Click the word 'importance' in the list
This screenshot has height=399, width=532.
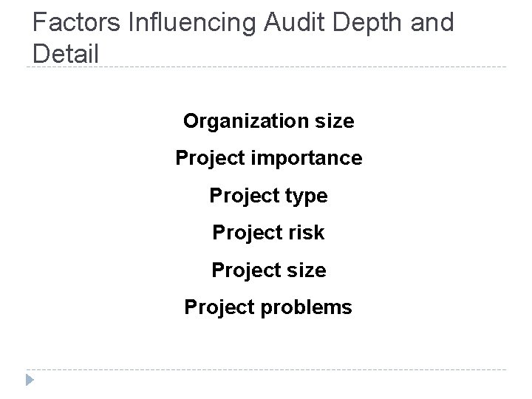coord(307,158)
